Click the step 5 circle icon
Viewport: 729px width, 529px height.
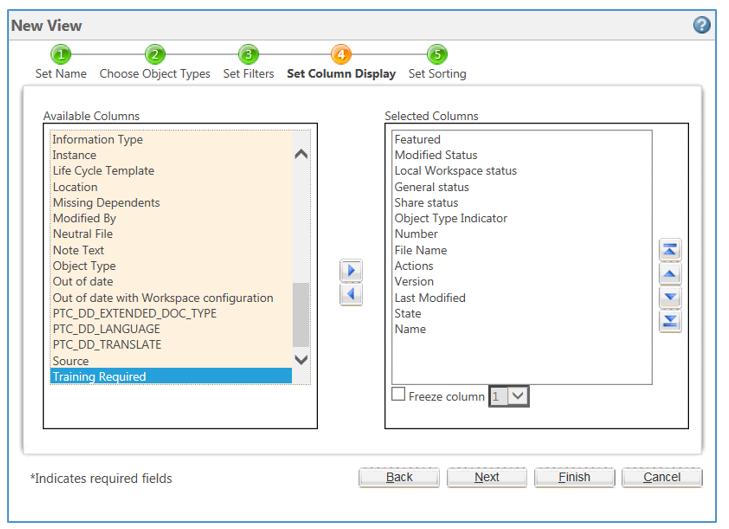click(437, 55)
